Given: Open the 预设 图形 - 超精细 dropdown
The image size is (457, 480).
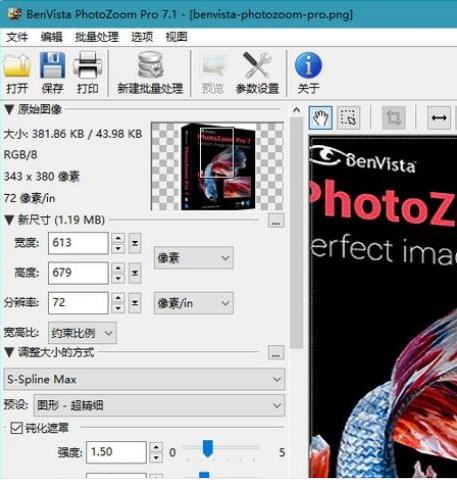Looking at the screenshot, I should tap(159, 405).
